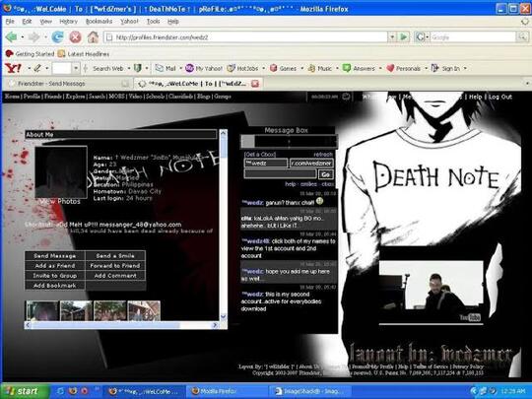The width and height of the screenshot is (532, 399).
Task: Open Yahoo Mail from the toolbar
Action: pyautogui.click(x=166, y=69)
